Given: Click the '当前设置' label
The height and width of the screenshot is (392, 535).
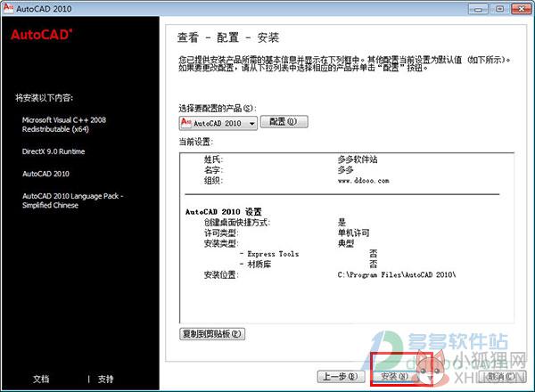Looking at the screenshot, I should 196,142.
